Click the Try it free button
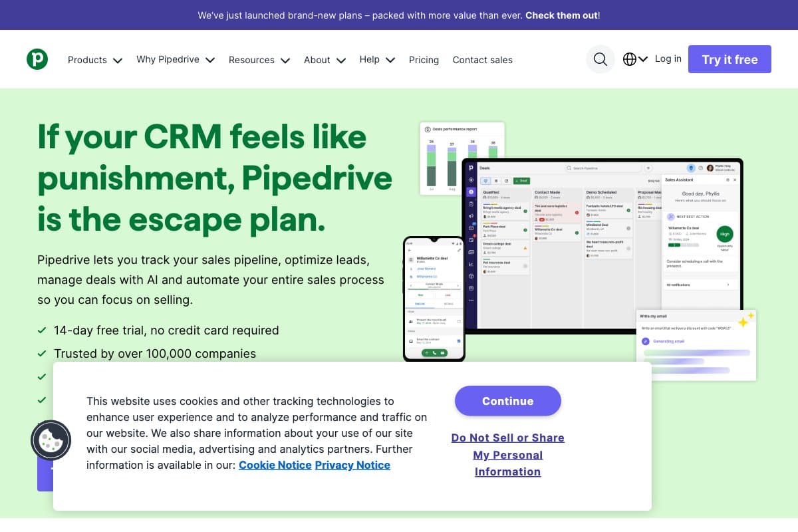This screenshot has height=532, width=798. pos(730,59)
